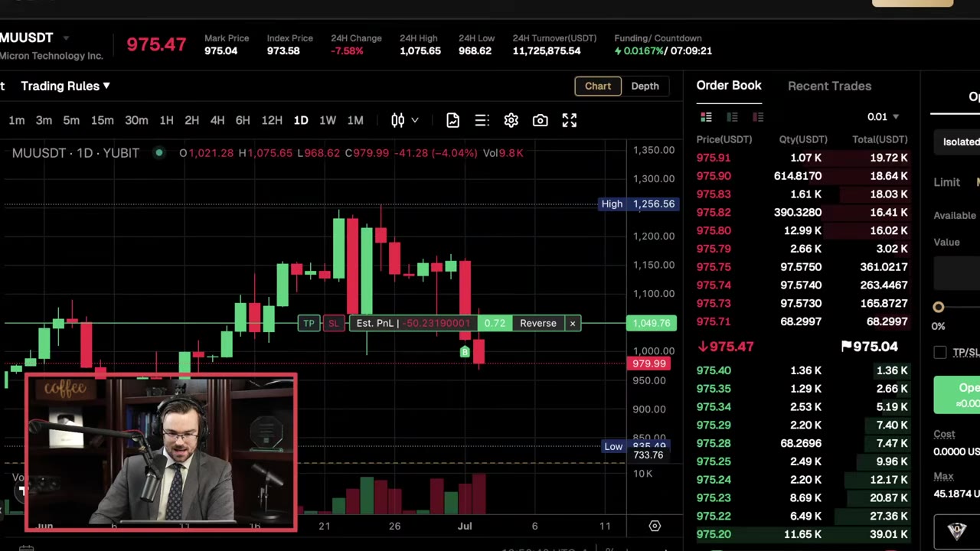Show only buy orders in order book

(x=732, y=117)
